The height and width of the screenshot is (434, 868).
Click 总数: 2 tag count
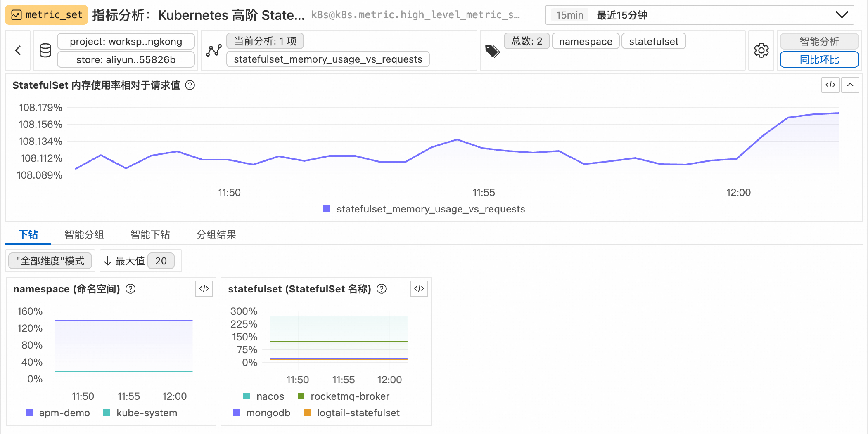pyautogui.click(x=526, y=41)
